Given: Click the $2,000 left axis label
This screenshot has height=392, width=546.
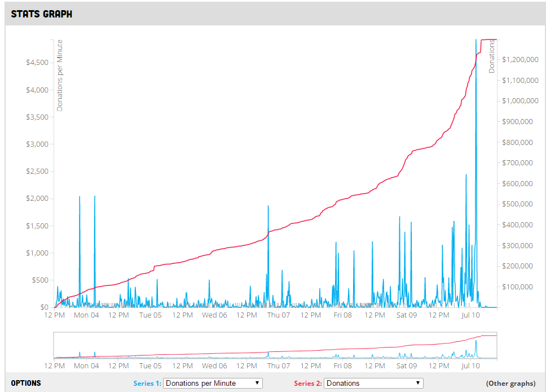Looking at the screenshot, I should click(x=37, y=199).
